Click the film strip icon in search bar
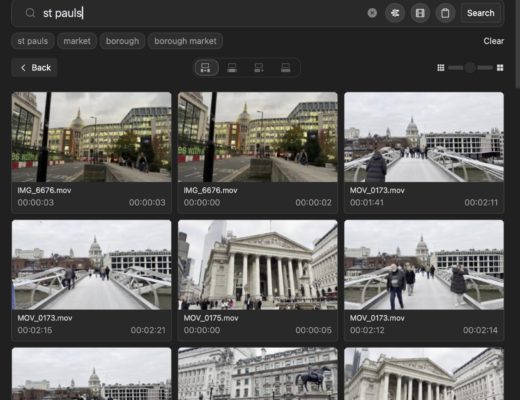Viewport: 520px width, 400px height. [420, 13]
